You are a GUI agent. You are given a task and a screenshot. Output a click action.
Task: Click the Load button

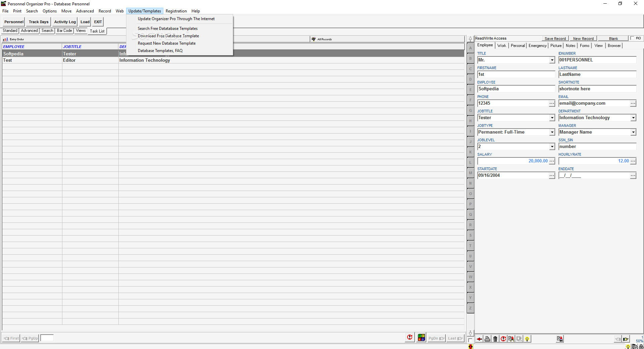tap(85, 22)
